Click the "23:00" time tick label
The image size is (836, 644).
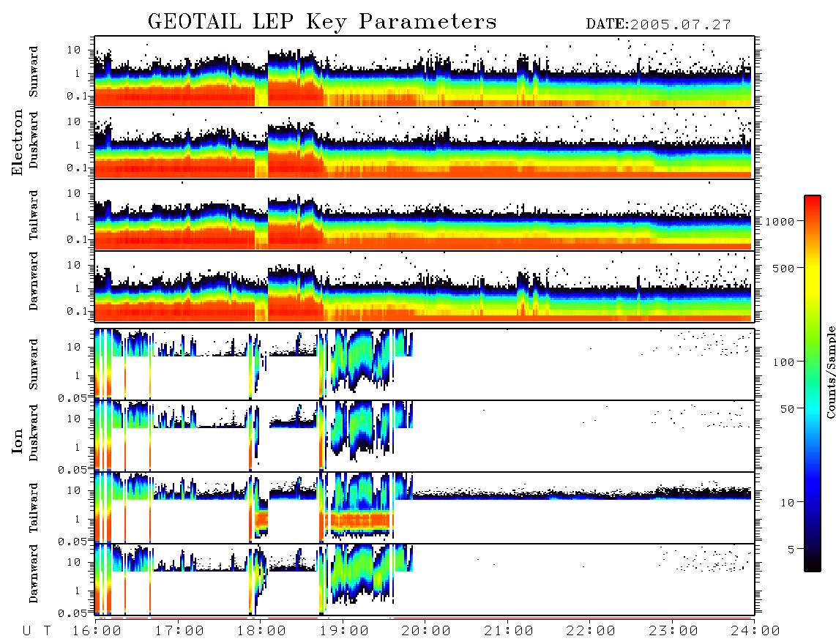point(674,631)
